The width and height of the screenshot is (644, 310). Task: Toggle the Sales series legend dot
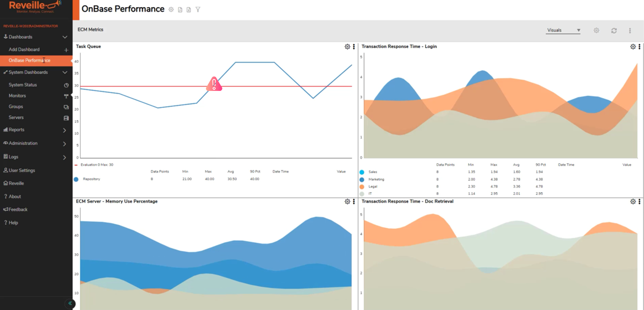click(x=362, y=172)
